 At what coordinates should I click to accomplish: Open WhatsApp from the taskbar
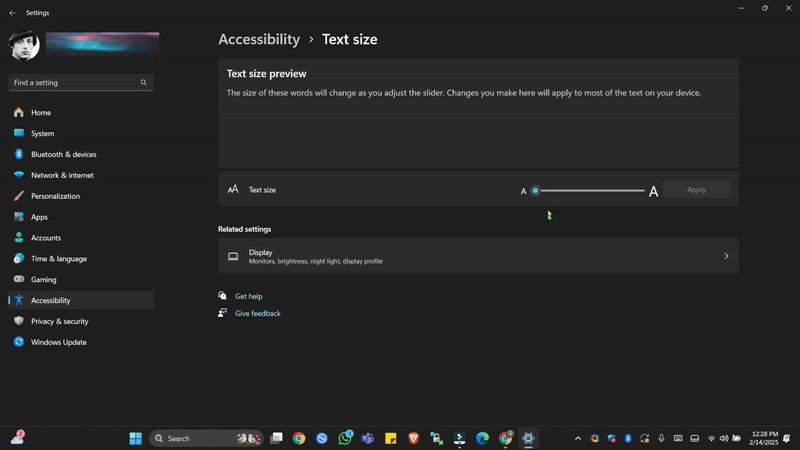coord(345,438)
